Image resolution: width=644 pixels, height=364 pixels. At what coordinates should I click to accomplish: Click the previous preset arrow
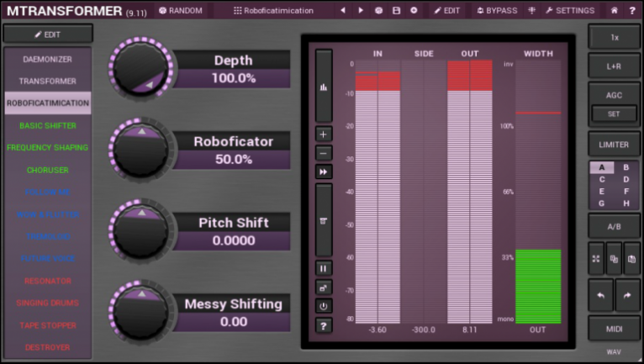pos(343,11)
